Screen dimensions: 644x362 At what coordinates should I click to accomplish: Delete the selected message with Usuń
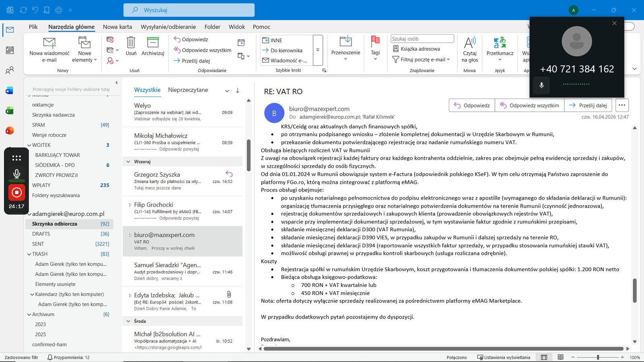tap(131, 46)
